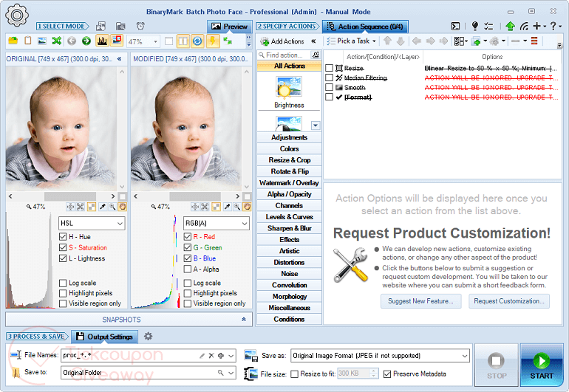Select the All Actions category button
This screenshot has width=569, height=392.
289,66
